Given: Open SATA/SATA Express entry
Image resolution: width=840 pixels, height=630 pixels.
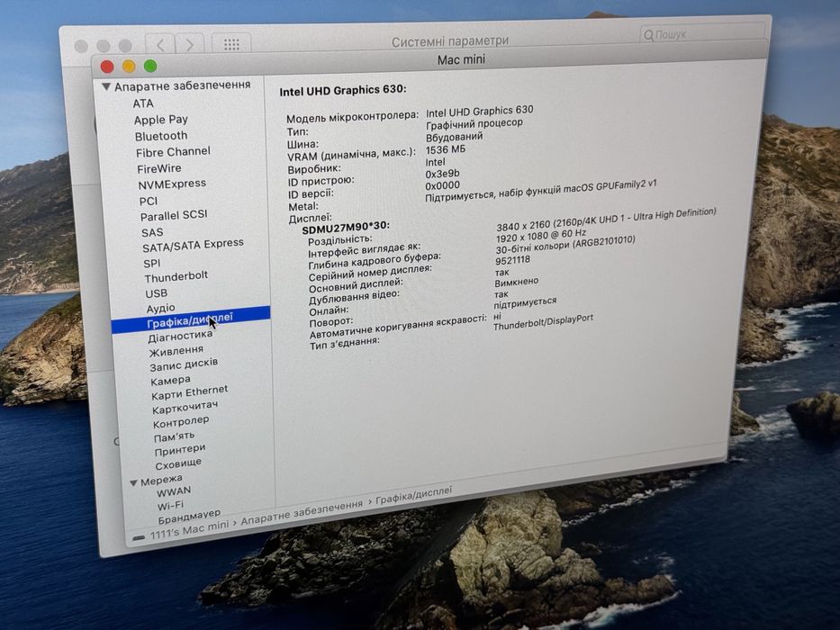Looking at the screenshot, I should (x=193, y=246).
